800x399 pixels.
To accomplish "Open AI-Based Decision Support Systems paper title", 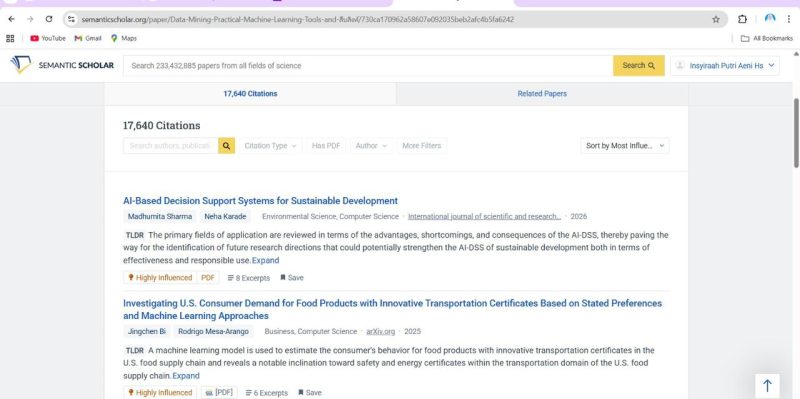I will pyautogui.click(x=260, y=201).
